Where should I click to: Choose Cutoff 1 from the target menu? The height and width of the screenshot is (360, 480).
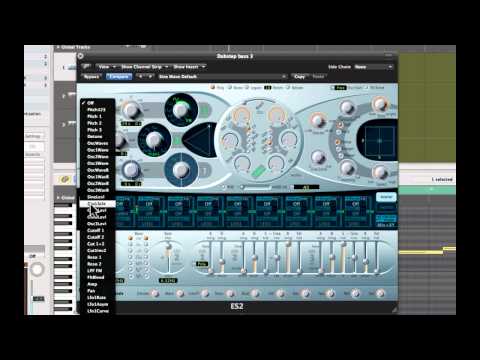(97, 230)
